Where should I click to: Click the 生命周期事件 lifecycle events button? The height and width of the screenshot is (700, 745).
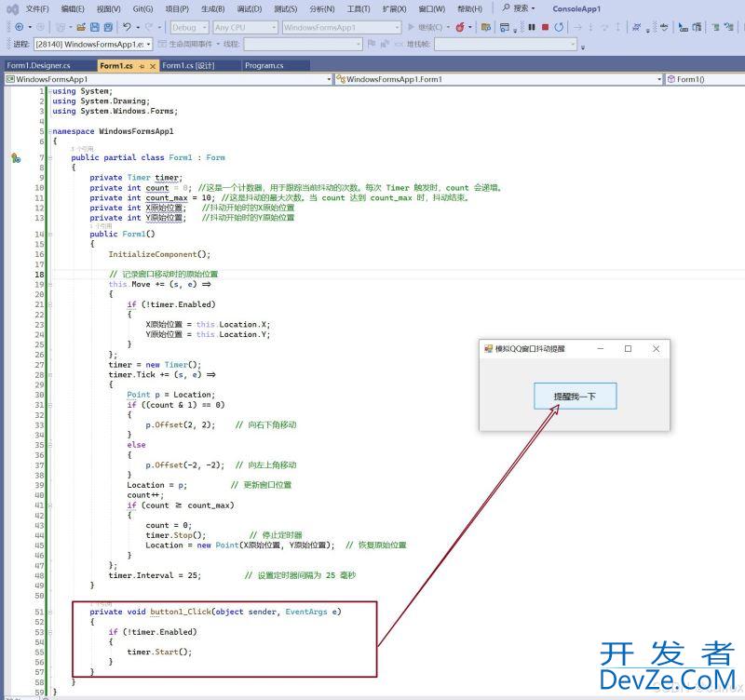(185, 44)
